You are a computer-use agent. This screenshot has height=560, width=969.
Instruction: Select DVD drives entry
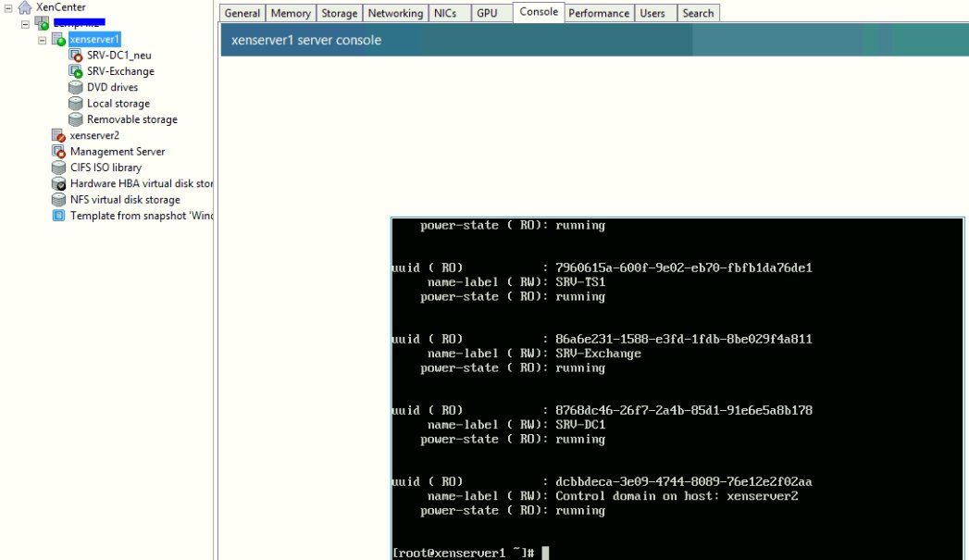[x=113, y=88]
